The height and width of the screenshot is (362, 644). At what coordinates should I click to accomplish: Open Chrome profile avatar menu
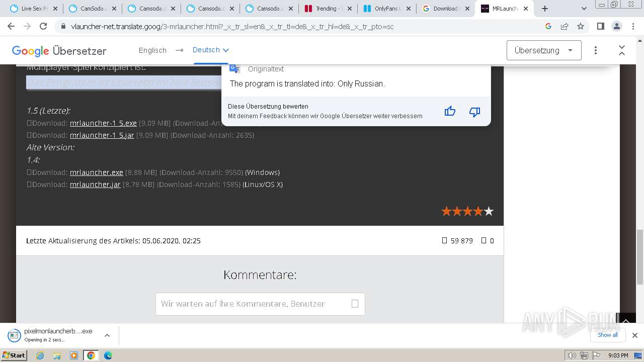(616, 26)
